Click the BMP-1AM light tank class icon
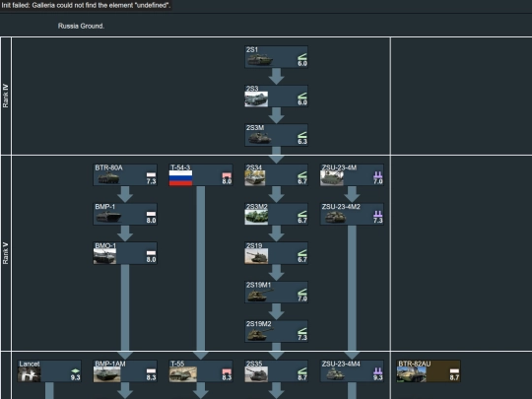Viewport: 532px width, 399px height. click(151, 371)
